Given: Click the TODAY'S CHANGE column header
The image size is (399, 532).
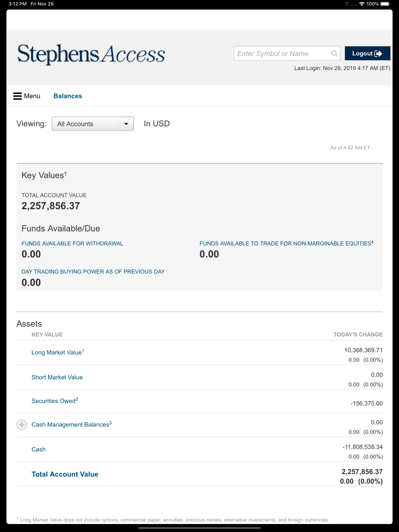Looking at the screenshot, I should (x=358, y=334).
